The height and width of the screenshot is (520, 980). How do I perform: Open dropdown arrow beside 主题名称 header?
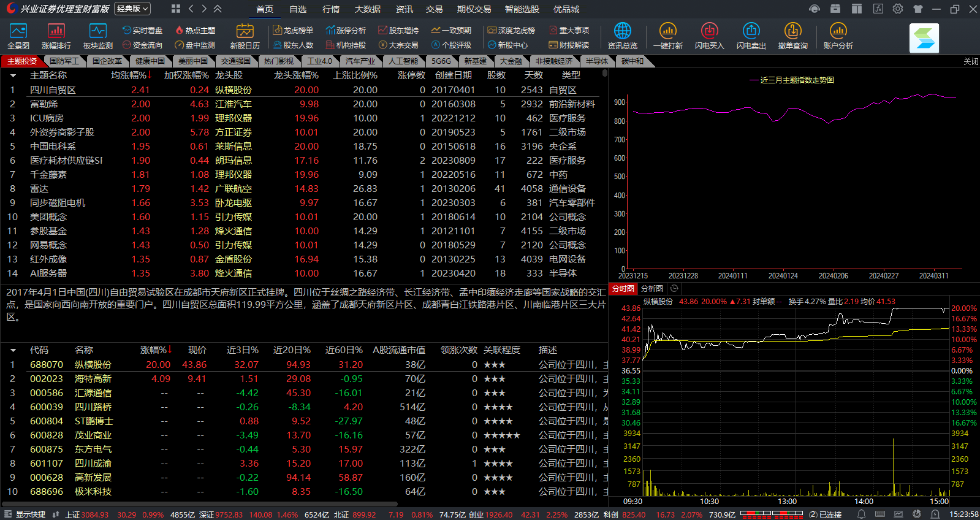(x=12, y=75)
